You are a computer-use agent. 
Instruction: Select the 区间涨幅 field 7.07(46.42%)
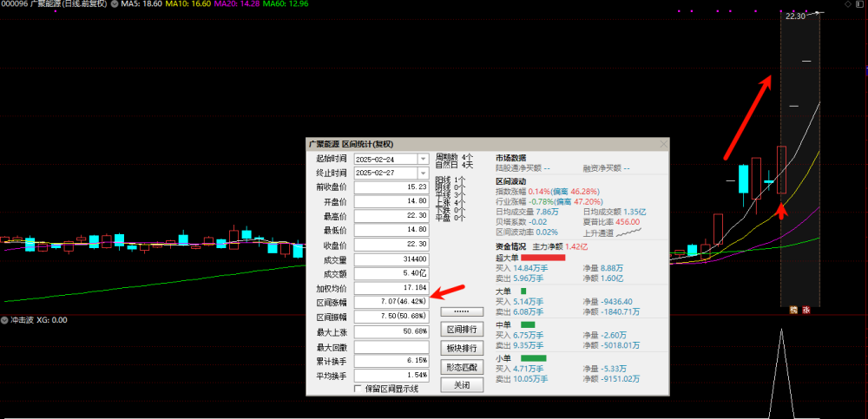click(x=391, y=302)
